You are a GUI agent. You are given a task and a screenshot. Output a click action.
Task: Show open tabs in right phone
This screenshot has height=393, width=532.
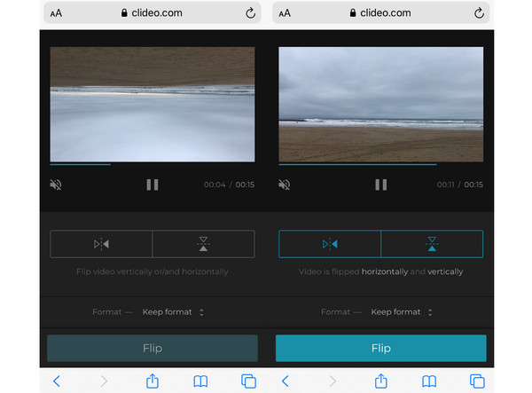477,381
